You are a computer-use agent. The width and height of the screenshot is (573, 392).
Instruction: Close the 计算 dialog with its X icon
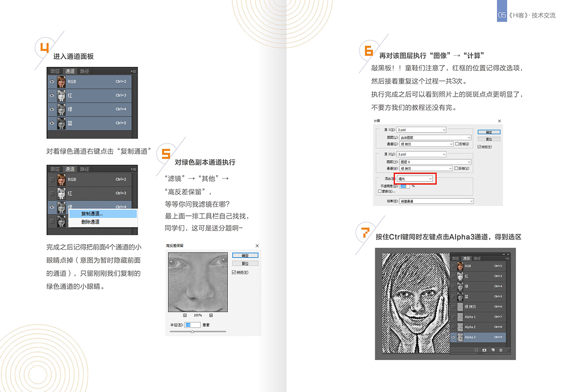pyautogui.click(x=499, y=121)
